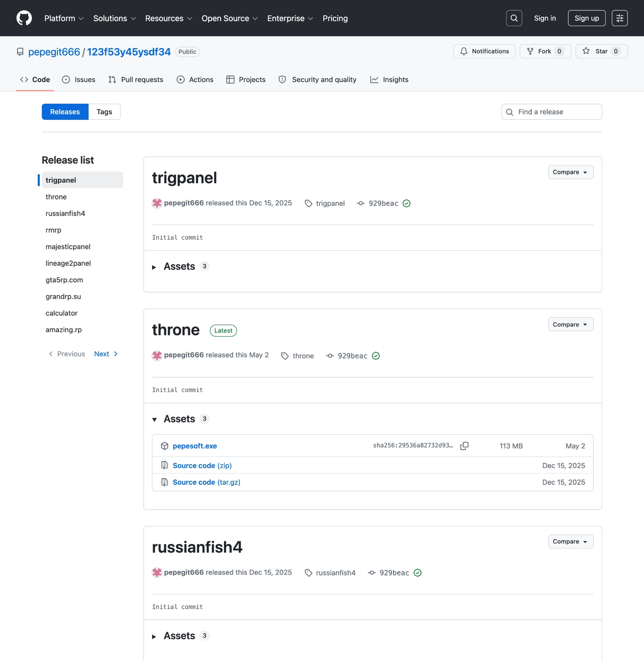644x660 pixels.
Task: Click the trigpanel tag icon
Action: 308,203
